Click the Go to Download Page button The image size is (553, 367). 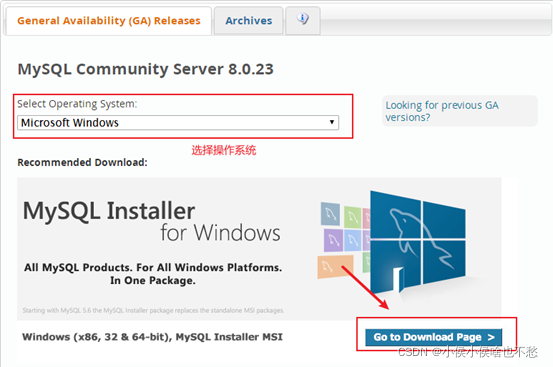click(434, 337)
